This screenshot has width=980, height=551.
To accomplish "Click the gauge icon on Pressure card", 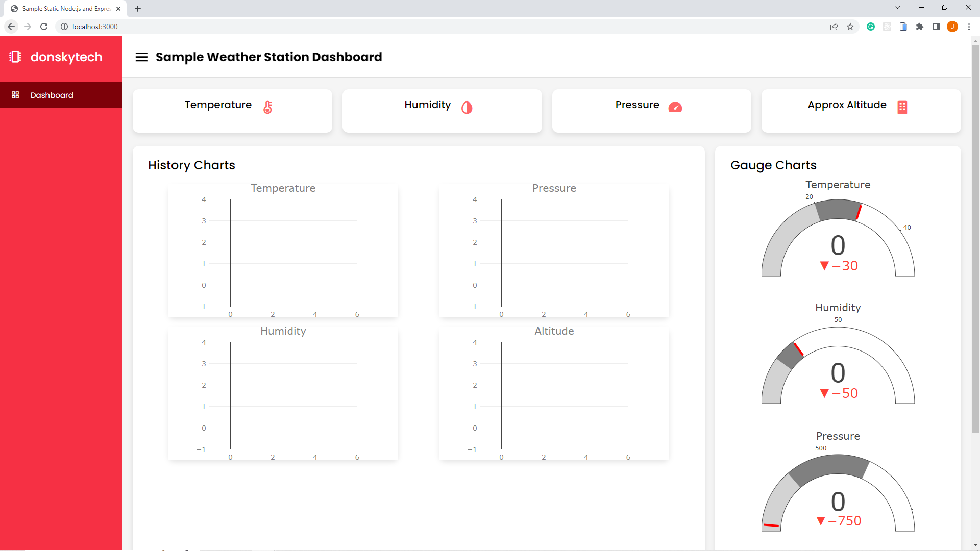I will tap(675, 107).
